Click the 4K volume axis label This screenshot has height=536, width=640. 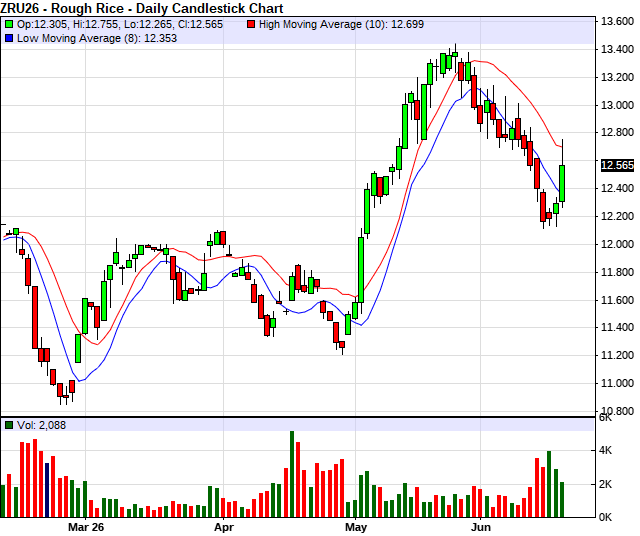coord(605,450)
